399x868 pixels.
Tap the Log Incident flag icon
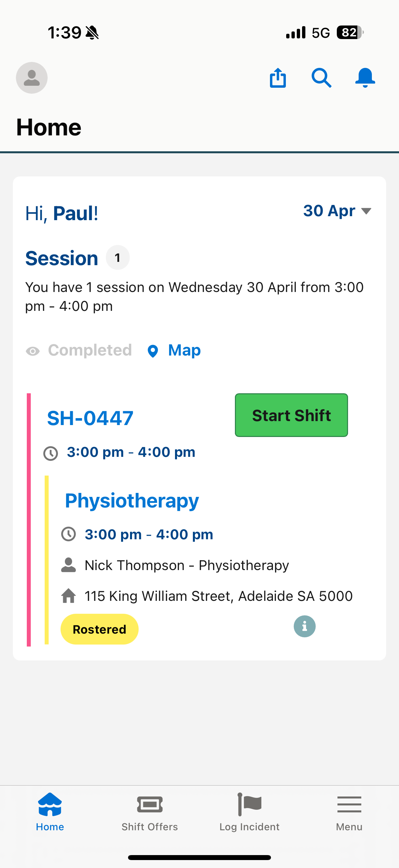click(249, 804)
